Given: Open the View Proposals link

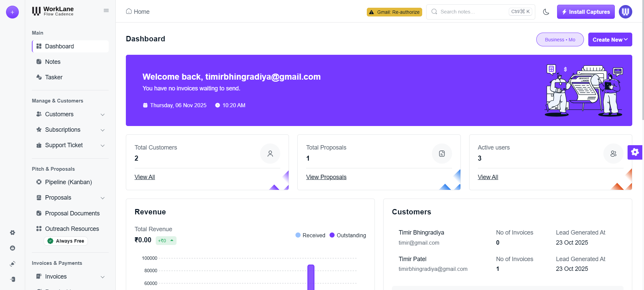Looking at the screenshot, I should coord(326,177).
